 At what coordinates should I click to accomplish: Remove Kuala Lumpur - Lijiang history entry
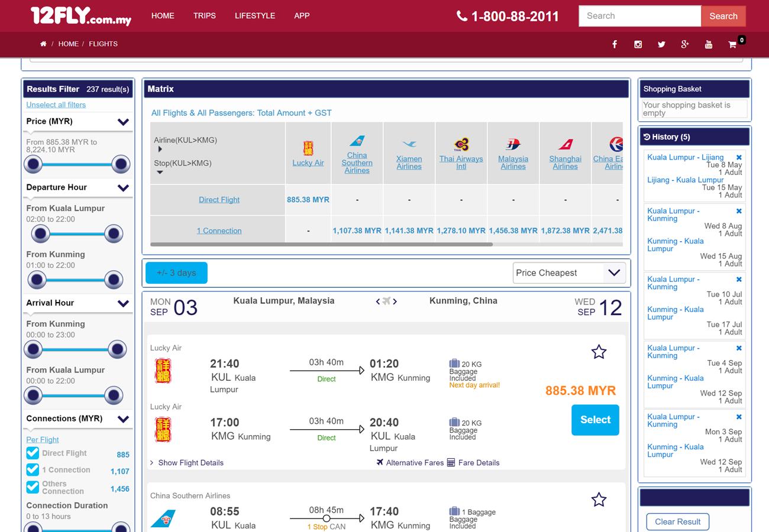739,157
